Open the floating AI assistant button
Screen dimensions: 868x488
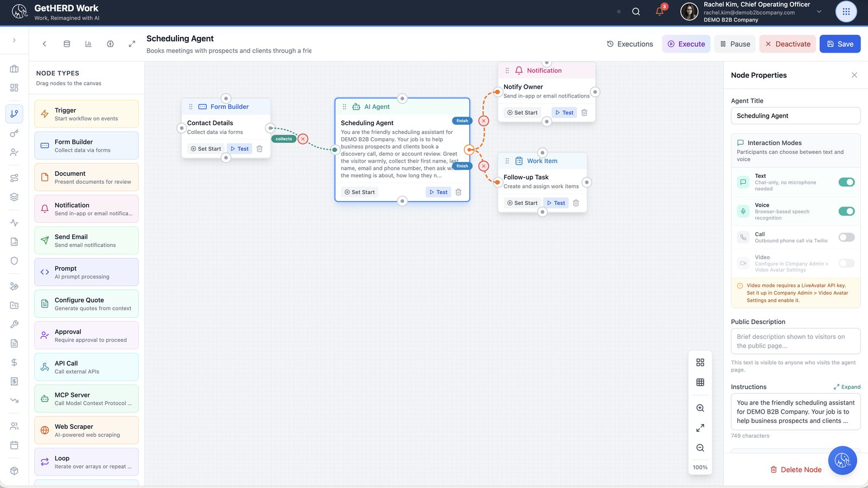point(843,460)
